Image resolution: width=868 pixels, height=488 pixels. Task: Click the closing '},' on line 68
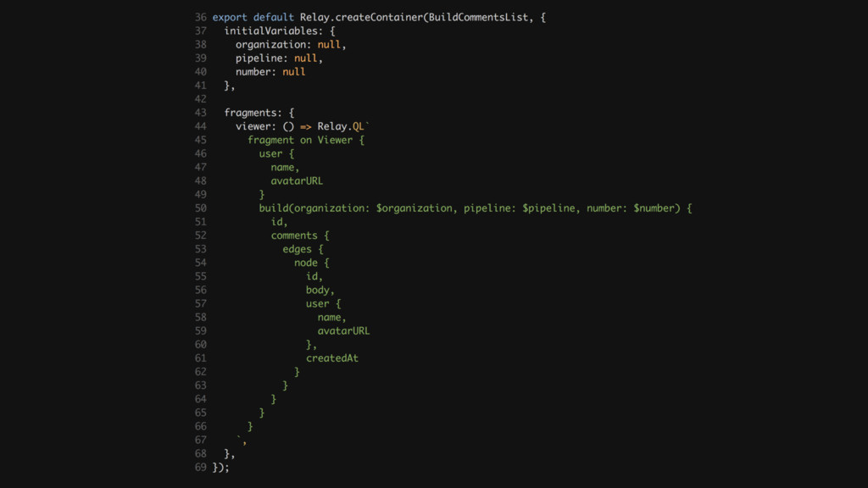[230, 454]
